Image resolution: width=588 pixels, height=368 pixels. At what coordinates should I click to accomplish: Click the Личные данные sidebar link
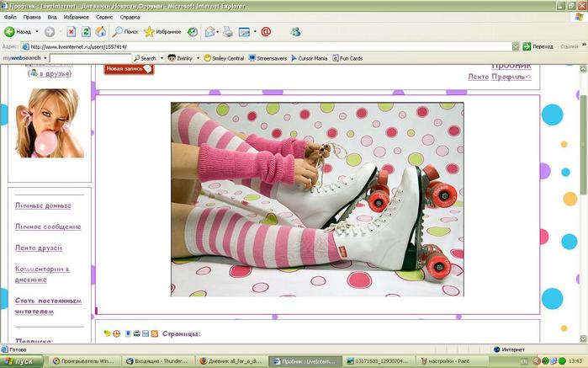(x=43, y=205)
